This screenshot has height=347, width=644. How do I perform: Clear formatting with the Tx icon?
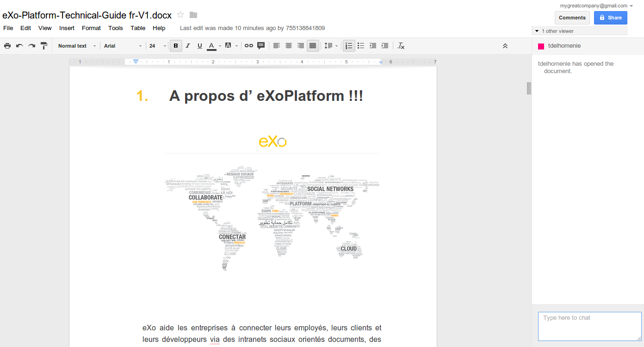(401, 46)
